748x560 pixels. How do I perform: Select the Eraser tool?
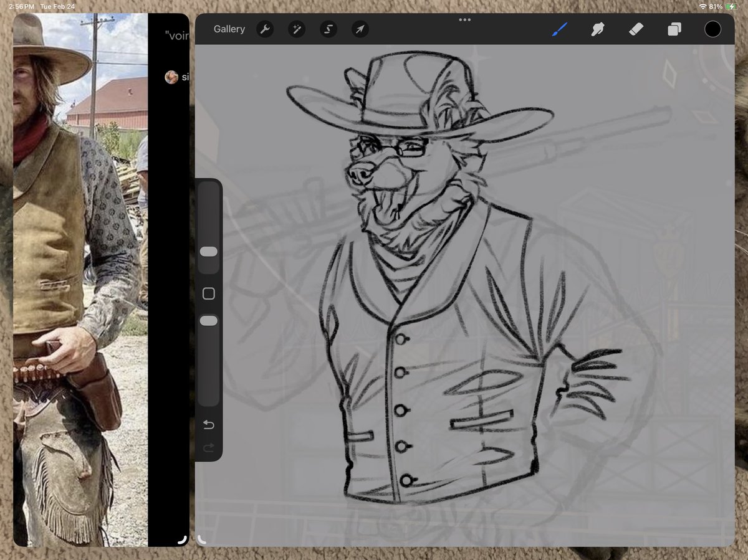636,29
